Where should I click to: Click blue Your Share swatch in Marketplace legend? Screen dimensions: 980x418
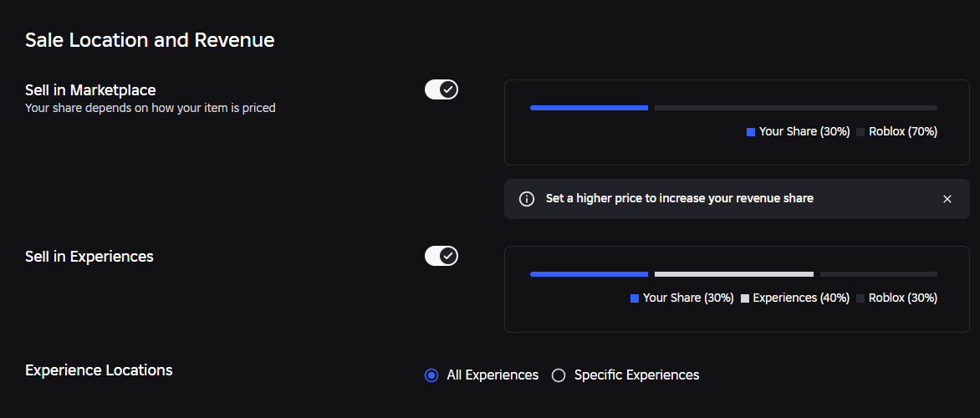click(751, 132)
